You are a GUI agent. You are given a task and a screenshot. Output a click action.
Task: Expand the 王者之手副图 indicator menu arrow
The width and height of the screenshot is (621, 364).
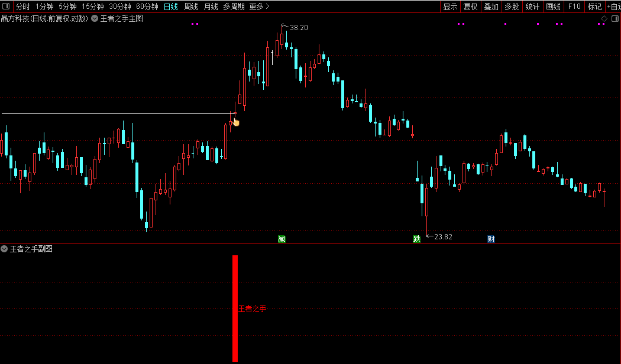tap(4, 249)
